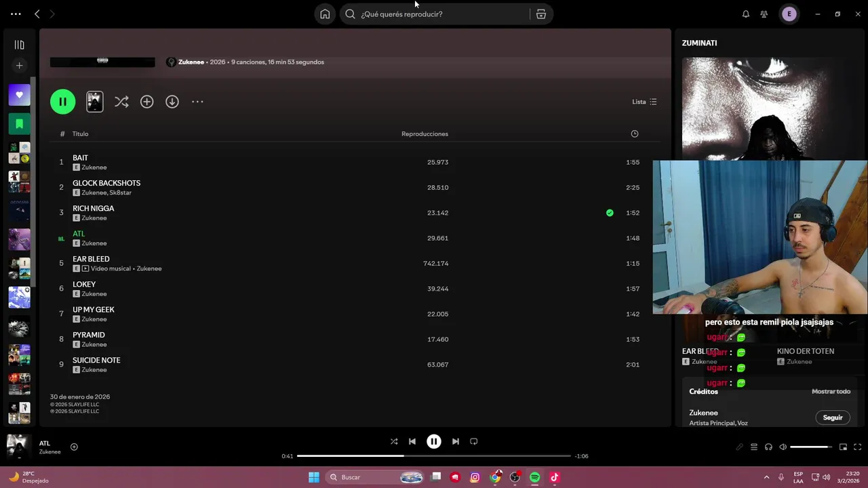Download the album for offline listening
Screen dimensions: 868x488
point(172,102)
